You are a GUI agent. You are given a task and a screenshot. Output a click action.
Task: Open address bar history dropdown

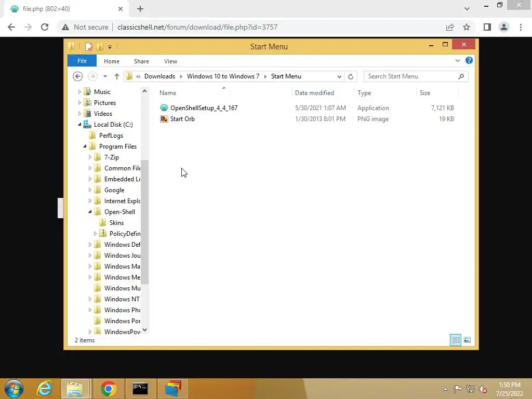[339, 76]
